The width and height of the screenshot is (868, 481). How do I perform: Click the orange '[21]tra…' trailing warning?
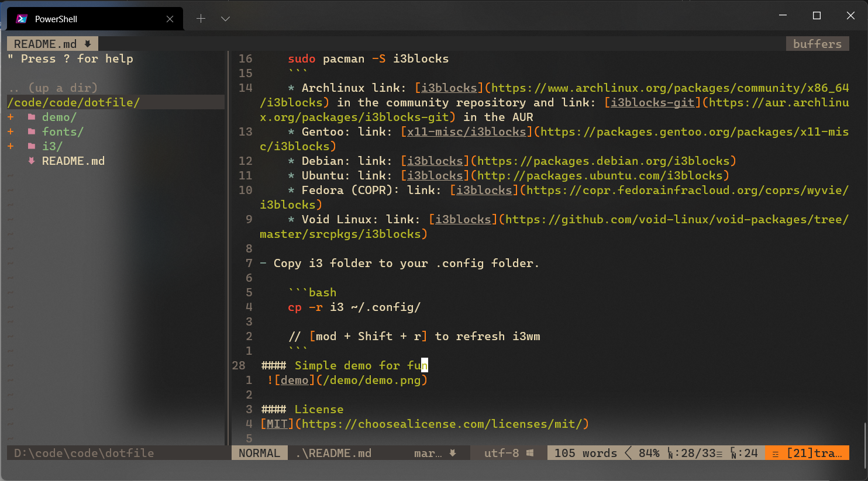814,453
